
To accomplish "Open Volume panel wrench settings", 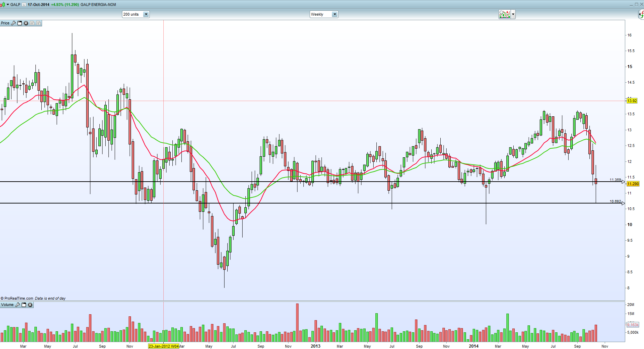I will coord(18,305).
